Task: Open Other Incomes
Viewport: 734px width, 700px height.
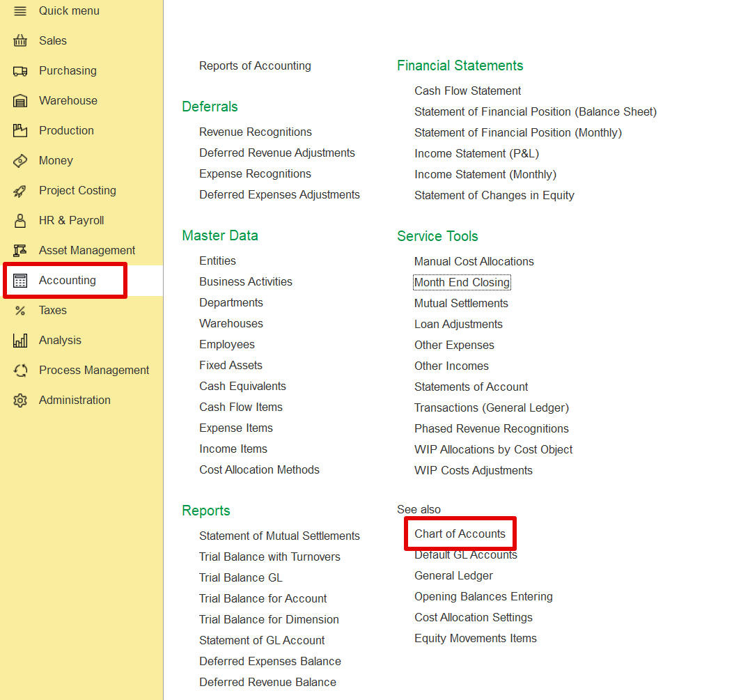Action: 451,366
